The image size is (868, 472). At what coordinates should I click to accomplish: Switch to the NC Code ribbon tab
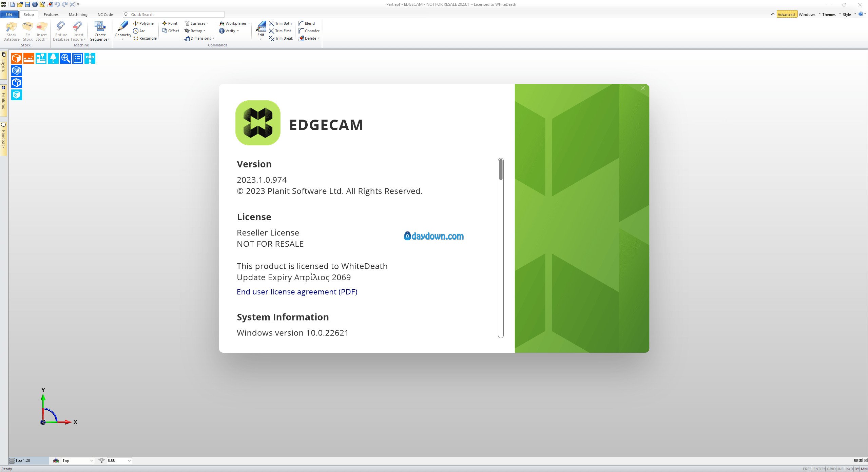[x=105, y=15]
